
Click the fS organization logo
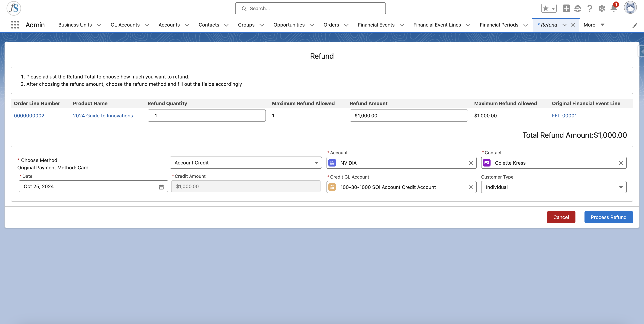pyautogui.click(x=14, y=8)
